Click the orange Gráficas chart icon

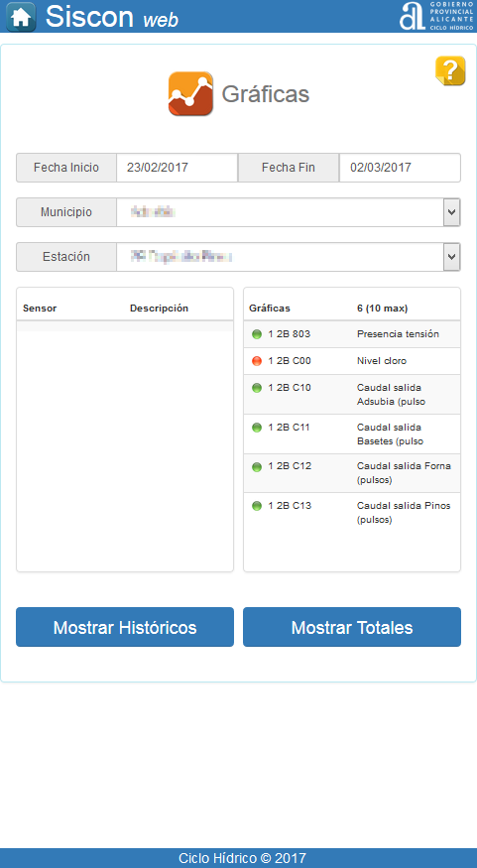click(191, 93)
